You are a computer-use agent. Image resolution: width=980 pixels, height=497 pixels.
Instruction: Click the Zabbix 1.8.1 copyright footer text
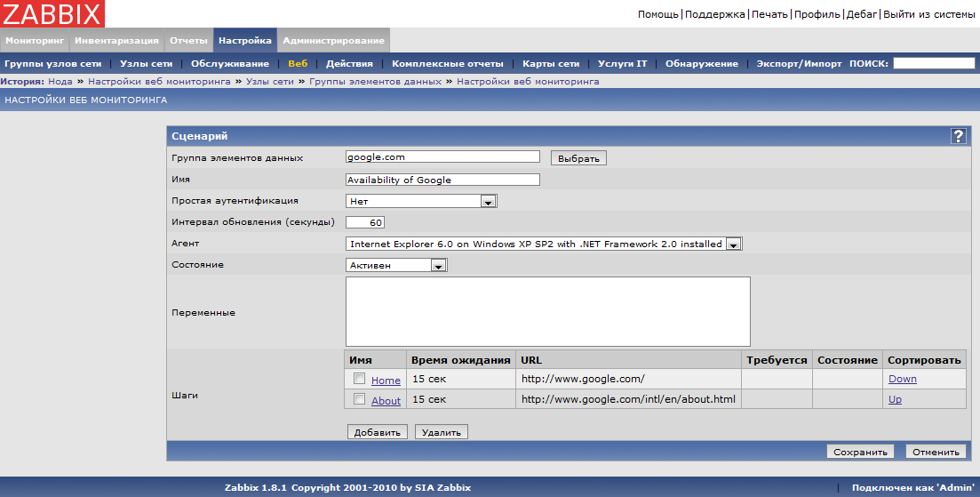pos(347,487)
